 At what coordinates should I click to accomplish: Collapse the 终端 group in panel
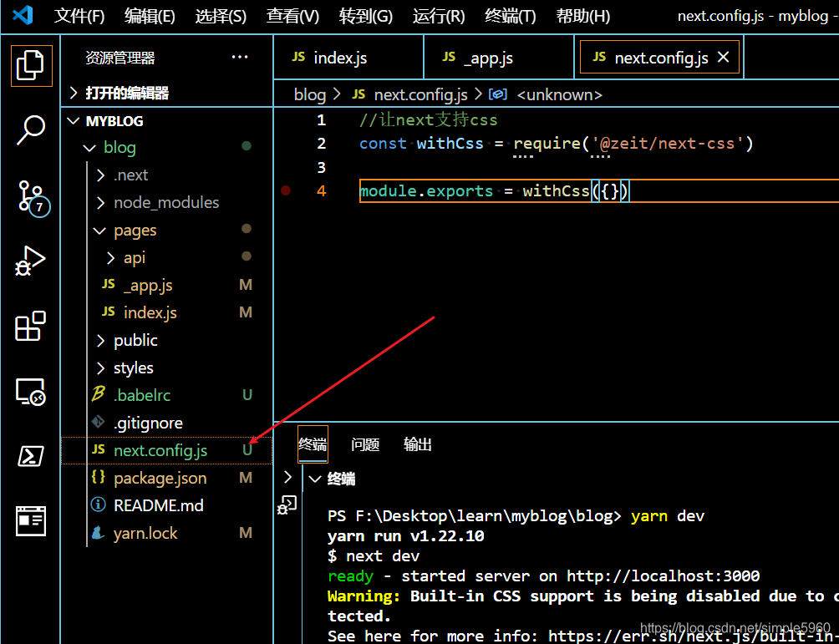(316, 479)
